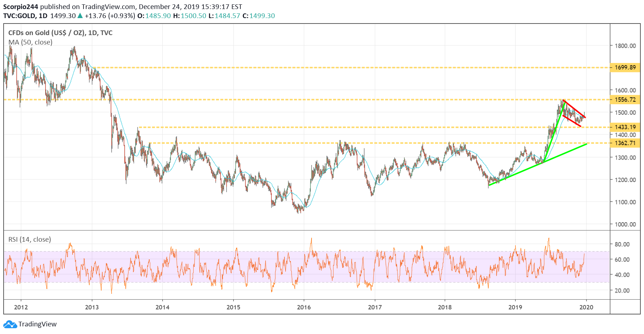Click the +13.76 (+0.93%) change value
The height and width of the screenshot is (334, 644).
[110, 16]
